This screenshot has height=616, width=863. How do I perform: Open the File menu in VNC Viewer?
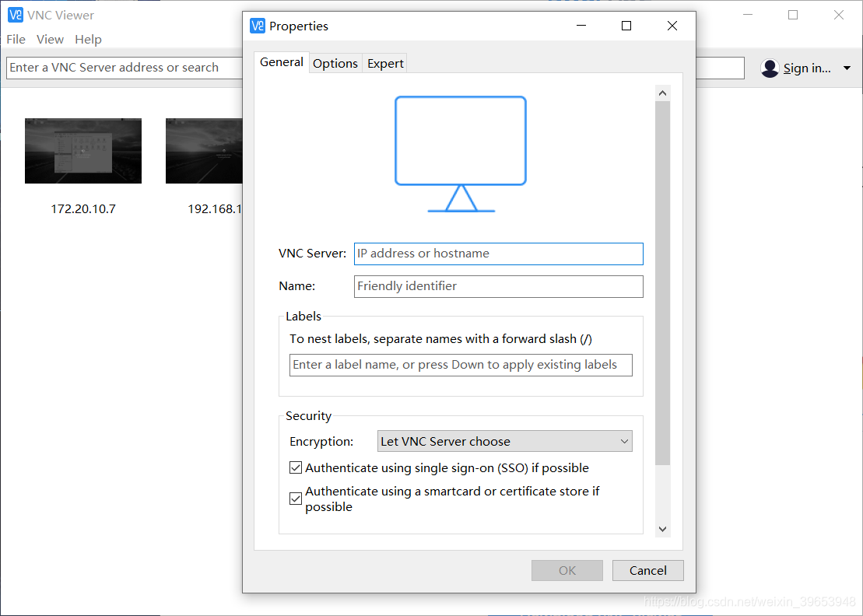[x=16, y=39]
